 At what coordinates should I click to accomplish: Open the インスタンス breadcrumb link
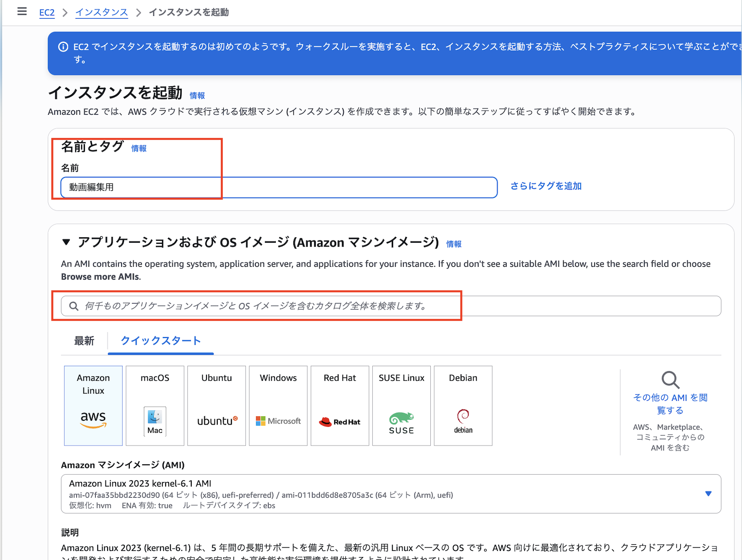pos(102,12)
